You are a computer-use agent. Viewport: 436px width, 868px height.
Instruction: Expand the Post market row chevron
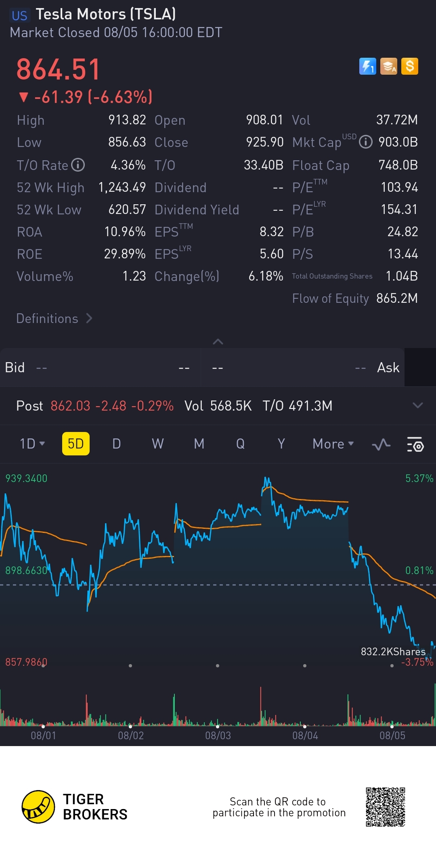tap(418, 405)
